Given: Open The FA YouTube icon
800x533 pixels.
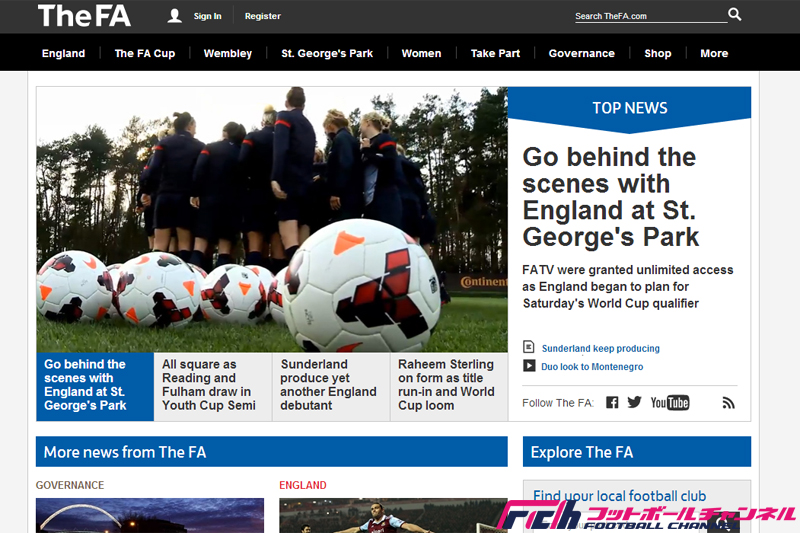Looking at the screenshot, I should (x=670, y=402).
